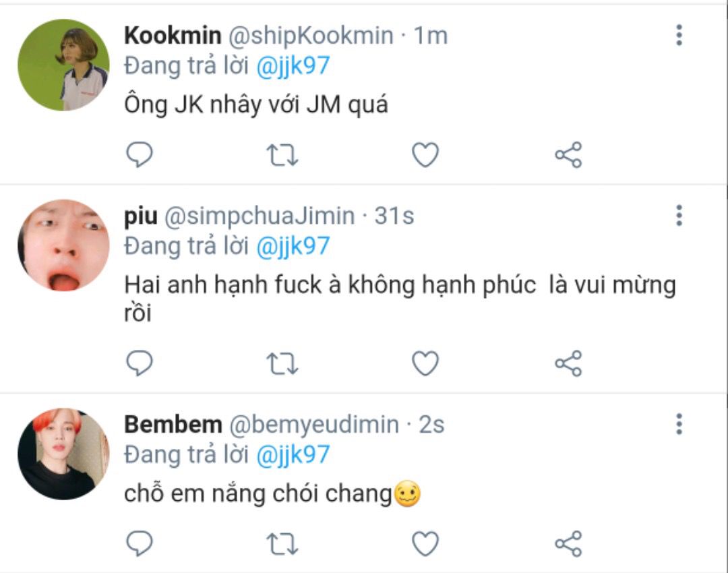Reply to Bembem's tweet
The image size is (728, 573).
click(x=140, y=543)
